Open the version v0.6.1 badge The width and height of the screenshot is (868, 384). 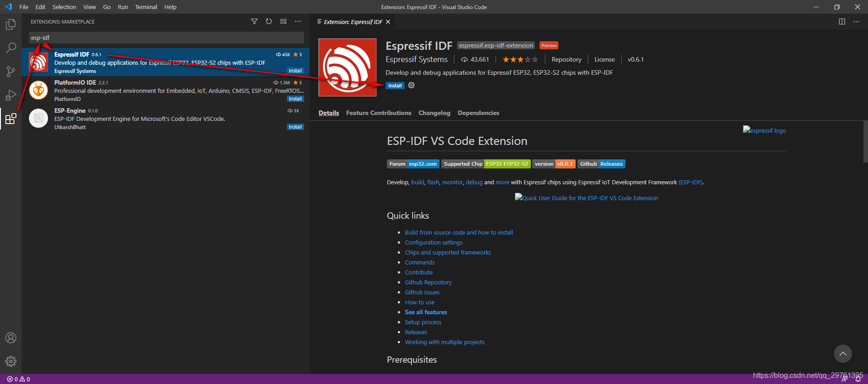[x=554, y=164]
